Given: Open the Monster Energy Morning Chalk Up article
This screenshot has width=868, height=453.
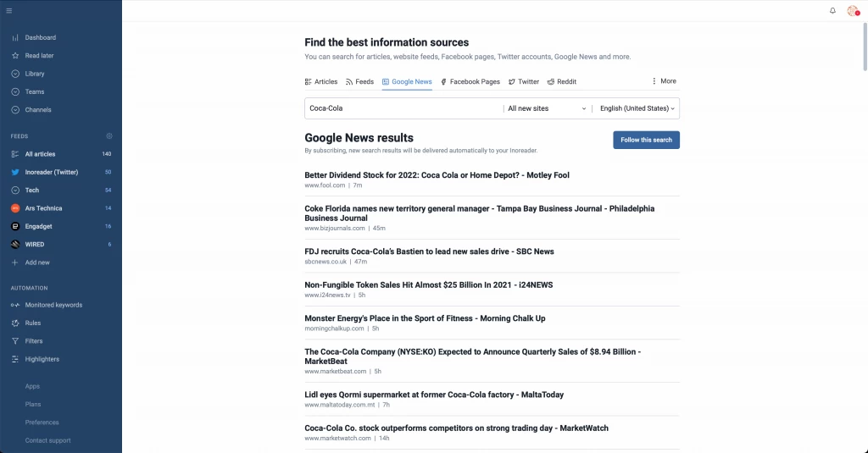Looking at the screenshot, I should tap(425, 318).
